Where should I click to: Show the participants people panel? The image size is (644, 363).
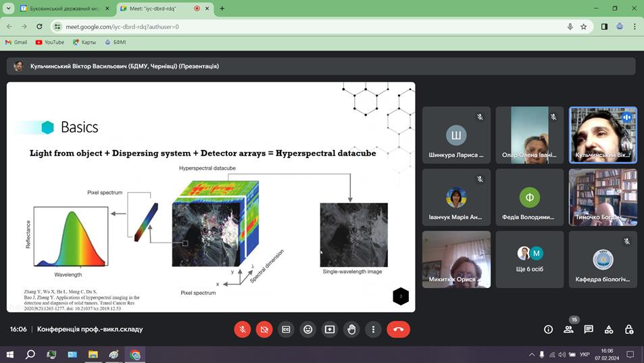tap(568, 329)
